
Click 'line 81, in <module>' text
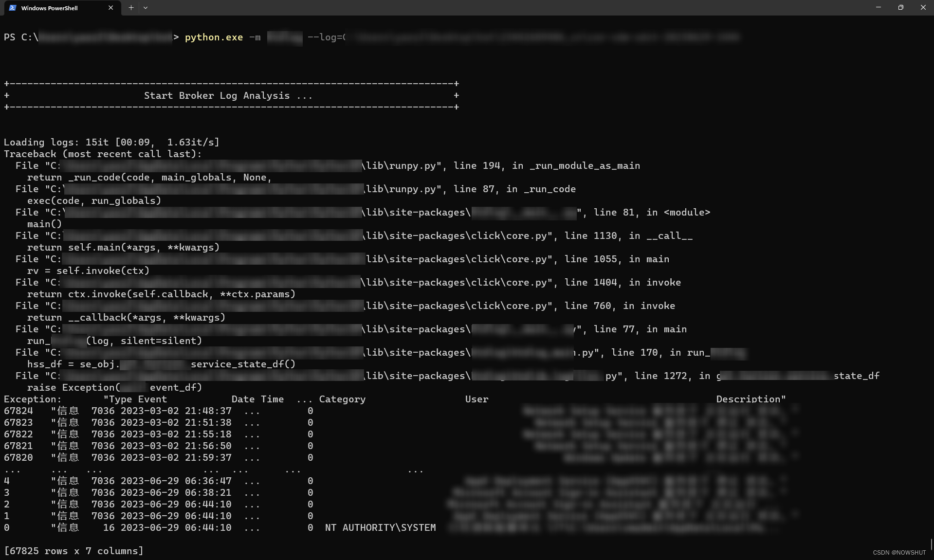click(x=652, y=213)
